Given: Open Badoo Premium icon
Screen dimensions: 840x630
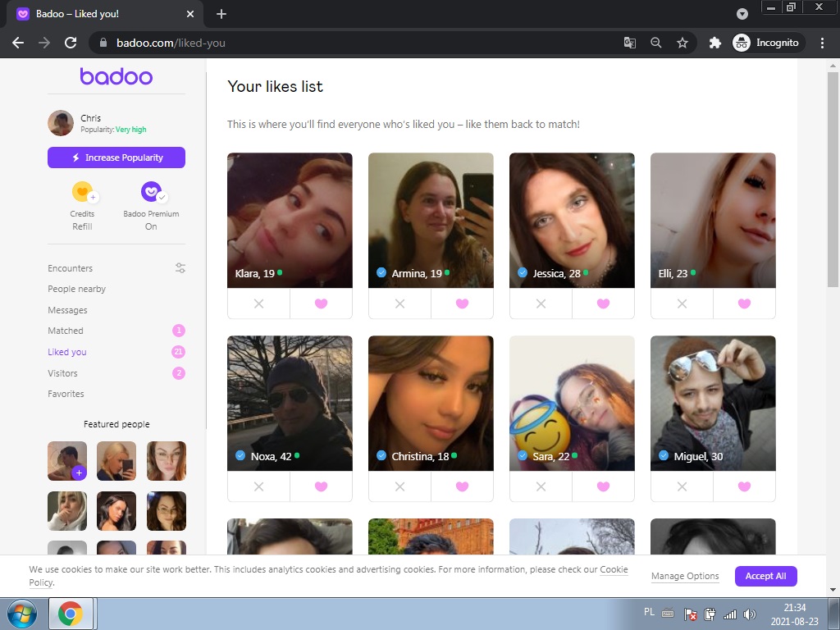Looking at the screenshot, I should 151,193.
